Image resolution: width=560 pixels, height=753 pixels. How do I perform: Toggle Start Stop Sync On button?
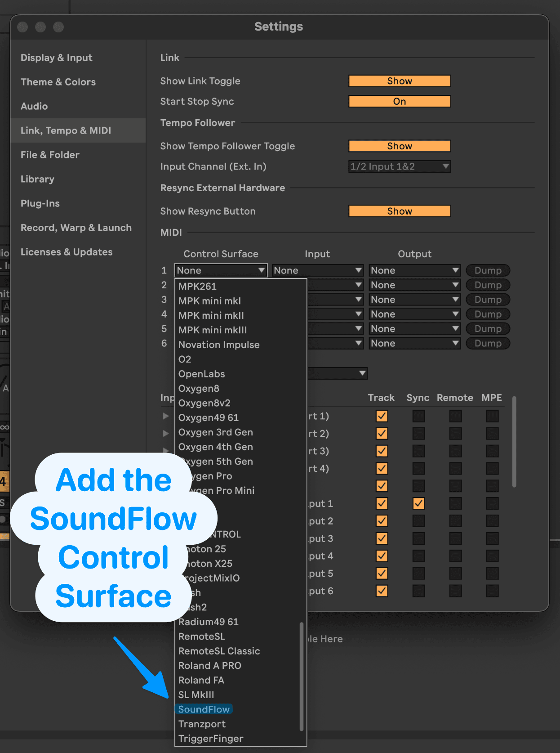(400, 101)
